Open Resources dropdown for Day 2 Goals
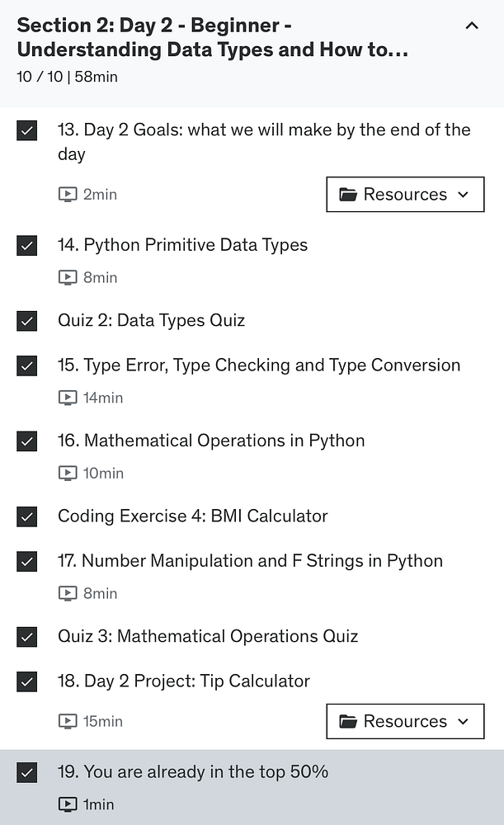 (405, 195)
